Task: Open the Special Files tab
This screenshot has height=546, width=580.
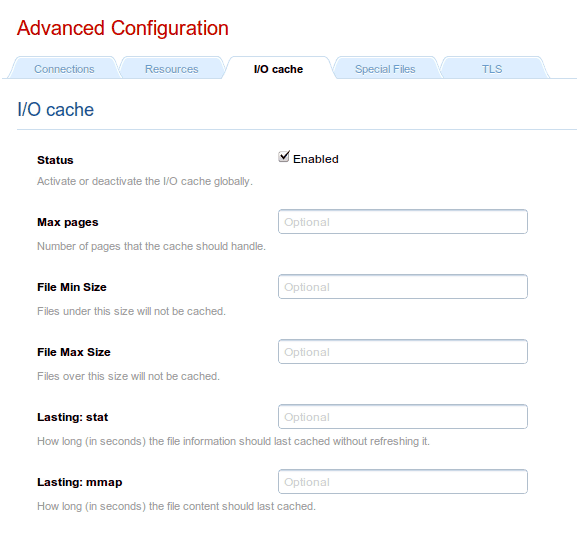Action: tap(385, 69)
